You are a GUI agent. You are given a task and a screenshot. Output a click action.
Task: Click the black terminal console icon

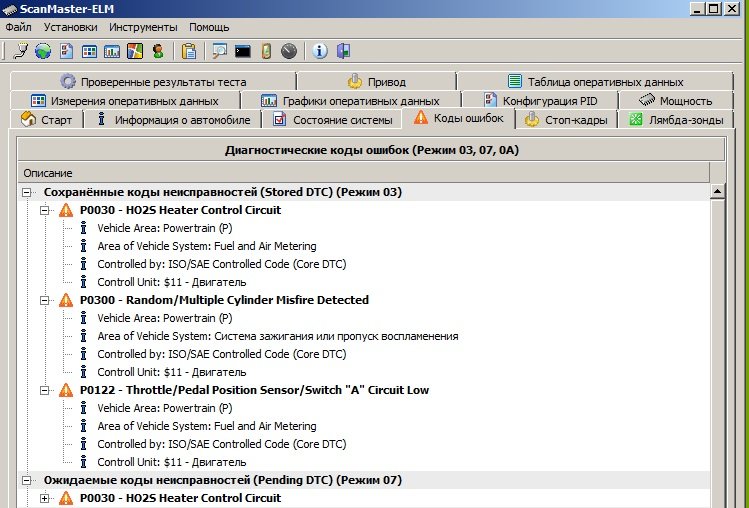(243, 51)
